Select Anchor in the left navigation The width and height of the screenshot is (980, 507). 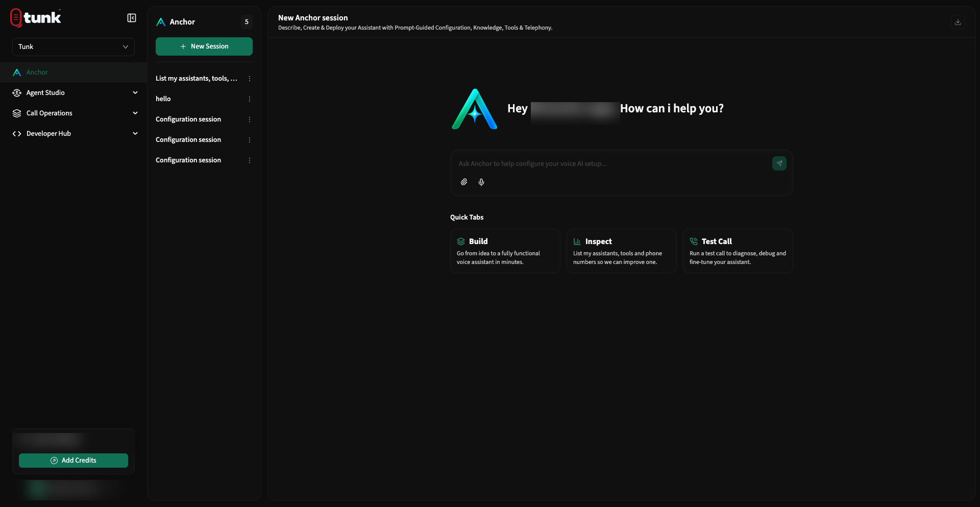tap(73, 73)
